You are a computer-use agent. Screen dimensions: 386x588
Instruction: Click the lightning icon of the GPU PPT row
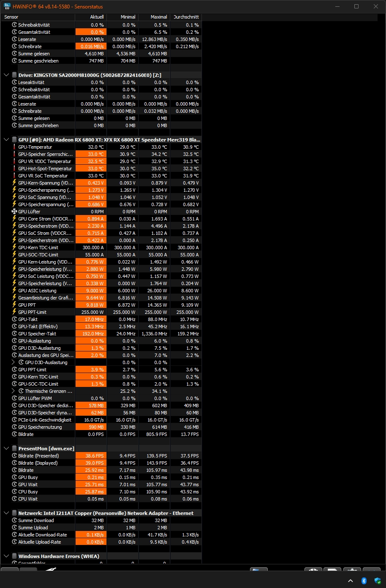pyautogui.click(x=14, y=305)
